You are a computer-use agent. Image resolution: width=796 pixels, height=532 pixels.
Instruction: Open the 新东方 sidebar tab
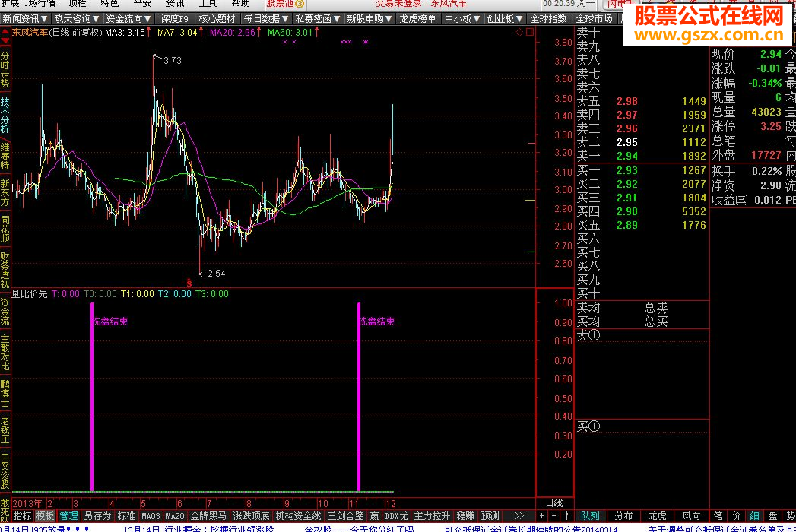pos(5,192)
